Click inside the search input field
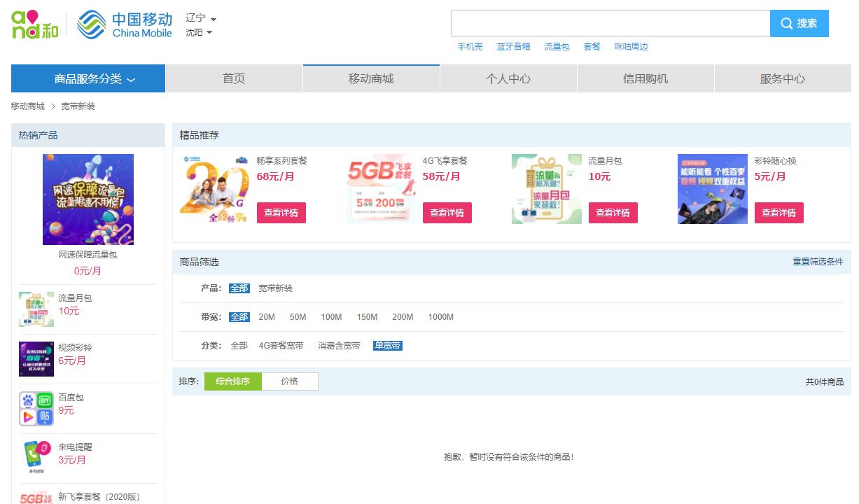 (609, 23)
